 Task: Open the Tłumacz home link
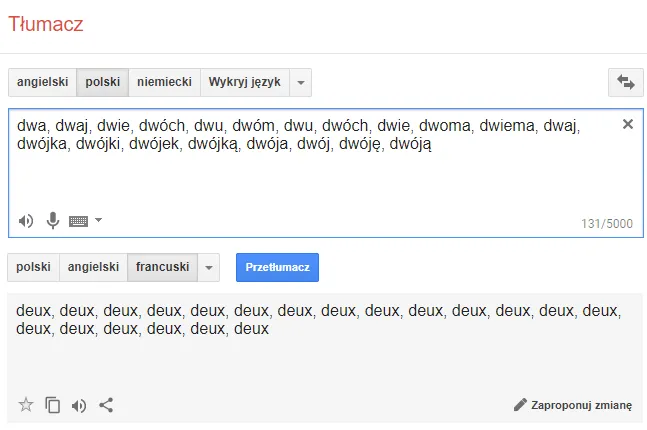point(46,24)
